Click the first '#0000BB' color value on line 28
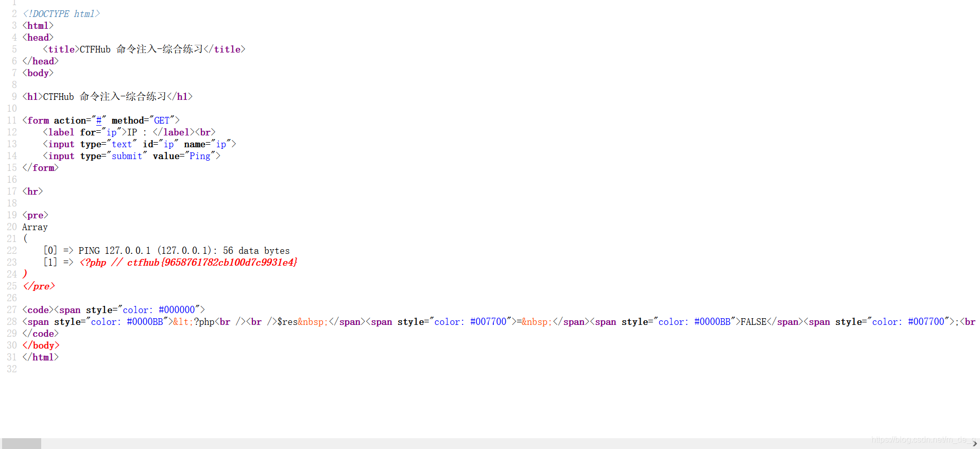 tap(145, 322)
